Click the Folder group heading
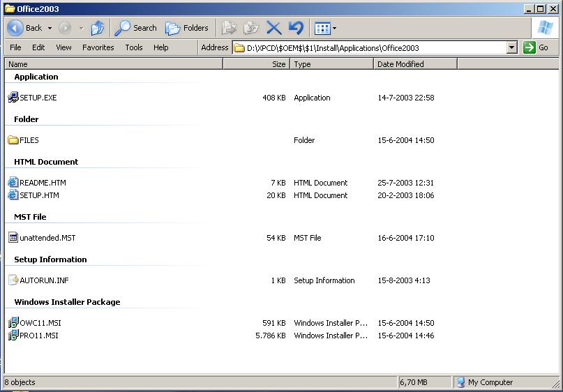This screenshot has width=563, height=392. pos(27,119)
